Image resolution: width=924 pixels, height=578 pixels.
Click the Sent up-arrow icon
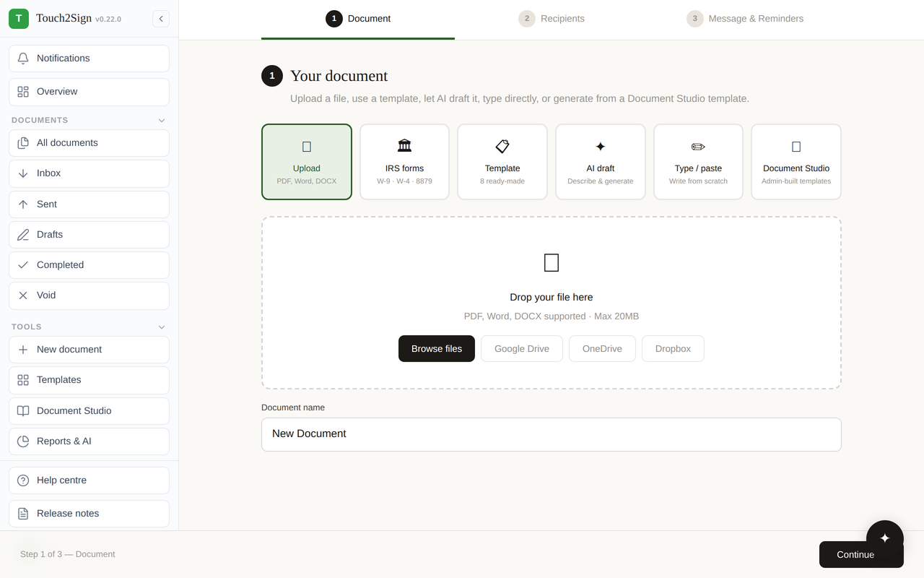(x=23, y=204)
